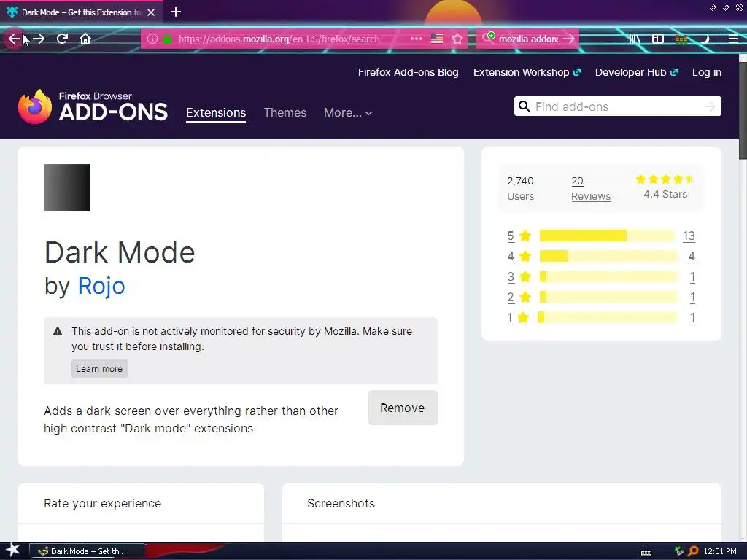Bookmark this page with the star icon
The image size is (747, 560).
[x=457, y=39]
